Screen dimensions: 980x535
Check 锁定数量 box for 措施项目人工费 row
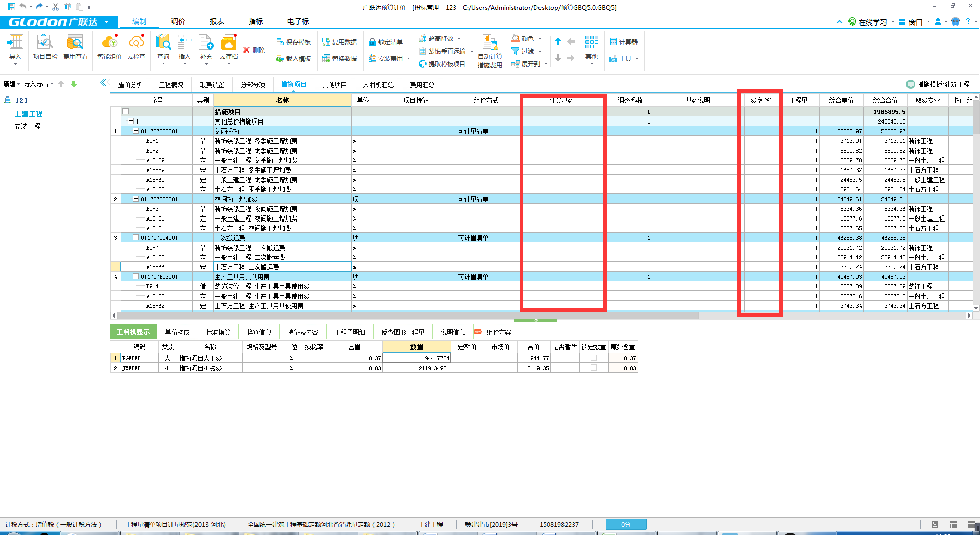click(593, 358)
